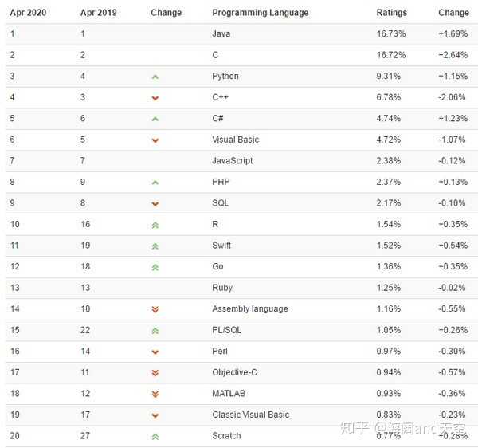Screen dimensions: 478x448
Task: Click the green up arrow beside Python
Action: pyautogui.click(x=155, y=77)
